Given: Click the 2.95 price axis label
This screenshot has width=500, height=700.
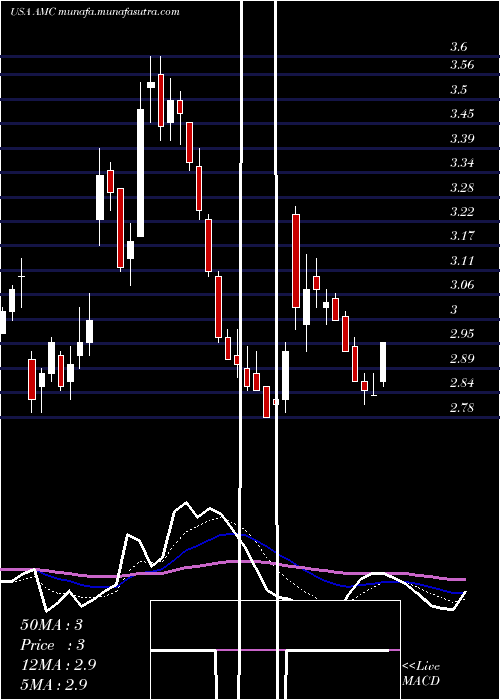Looking at the screenshot, I should pos(461,333).
